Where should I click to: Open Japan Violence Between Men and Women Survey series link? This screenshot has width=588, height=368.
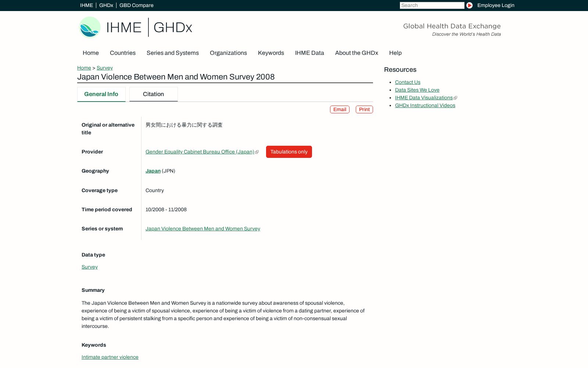203,229
